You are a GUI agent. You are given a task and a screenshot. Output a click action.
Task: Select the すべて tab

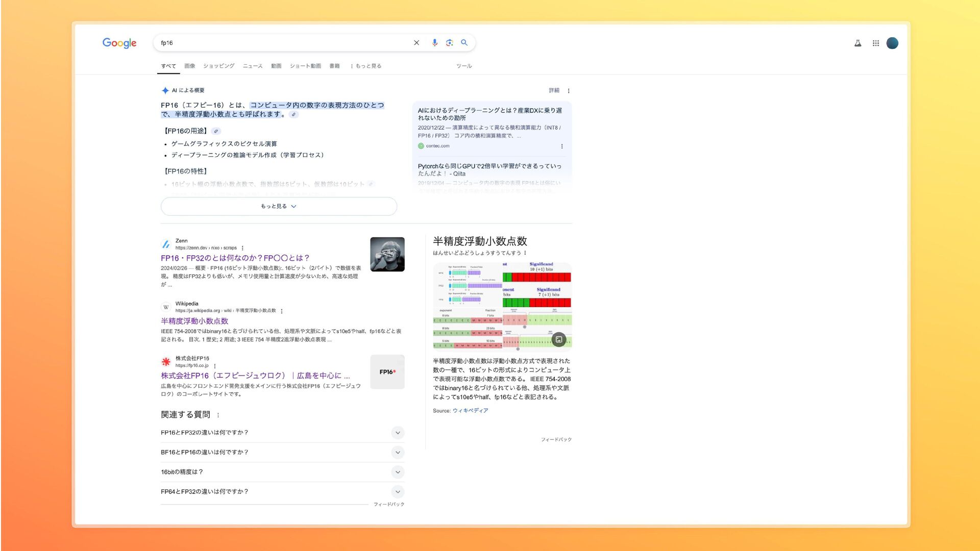[x=168, y=66]
